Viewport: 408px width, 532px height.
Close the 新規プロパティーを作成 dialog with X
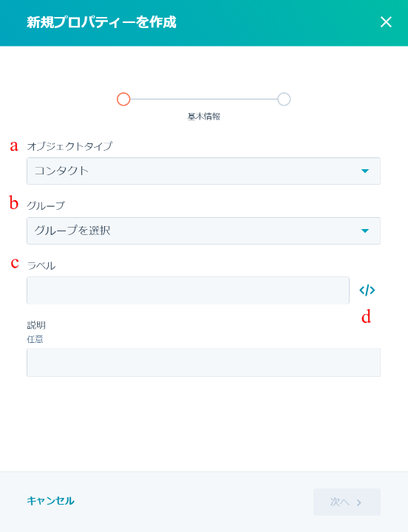[386, 22]
